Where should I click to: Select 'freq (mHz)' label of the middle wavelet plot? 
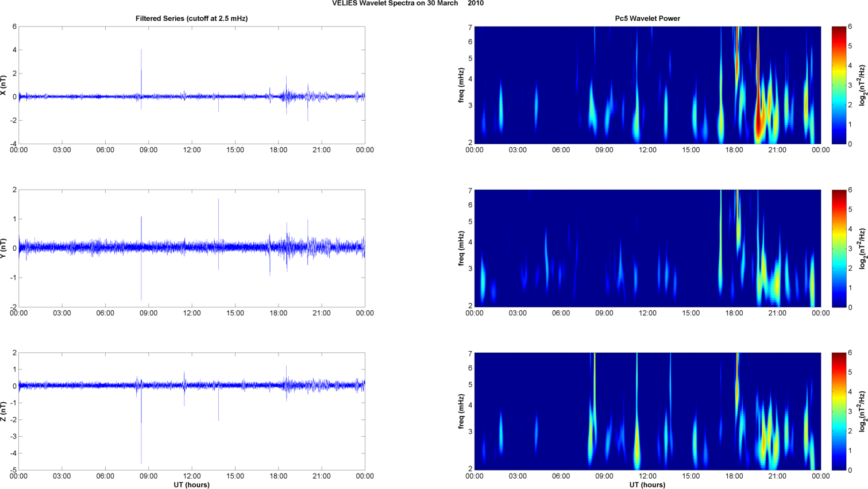461,248
